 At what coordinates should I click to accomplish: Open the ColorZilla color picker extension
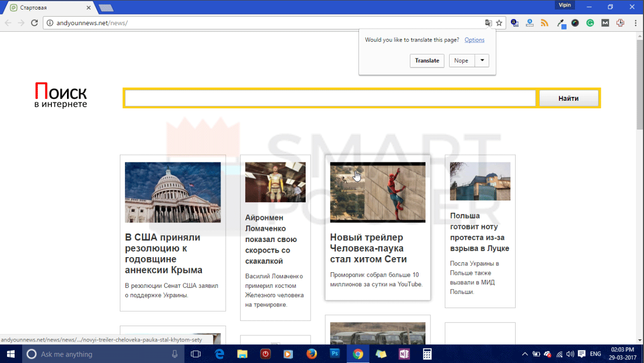pyautogui.click(x=576, y=23)
